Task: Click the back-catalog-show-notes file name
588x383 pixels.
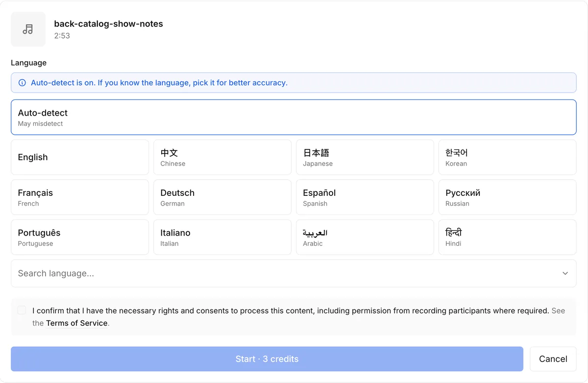Action: [x=108, y=24]
